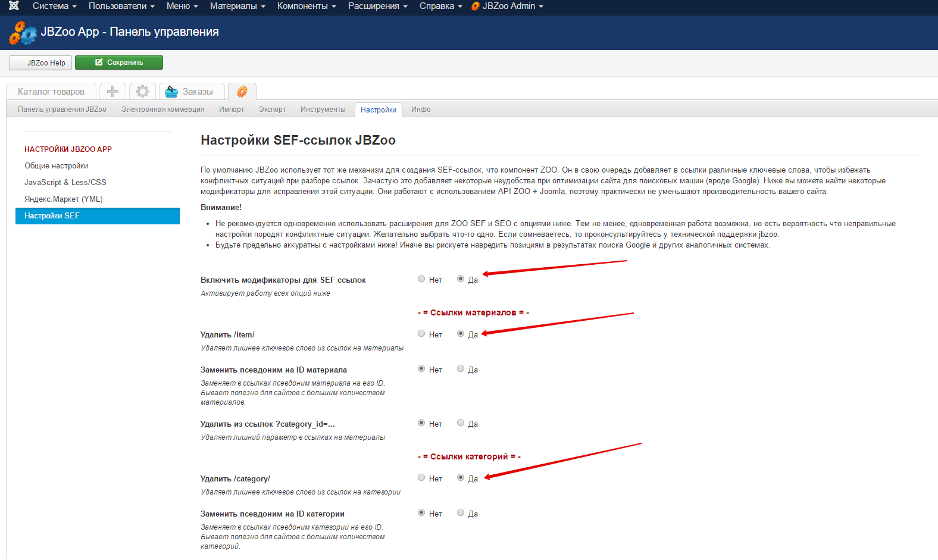The width and height of the screenshot is (938, 560).
Task: Open the Компоненты dropdown menu
Action: (307, 6)
